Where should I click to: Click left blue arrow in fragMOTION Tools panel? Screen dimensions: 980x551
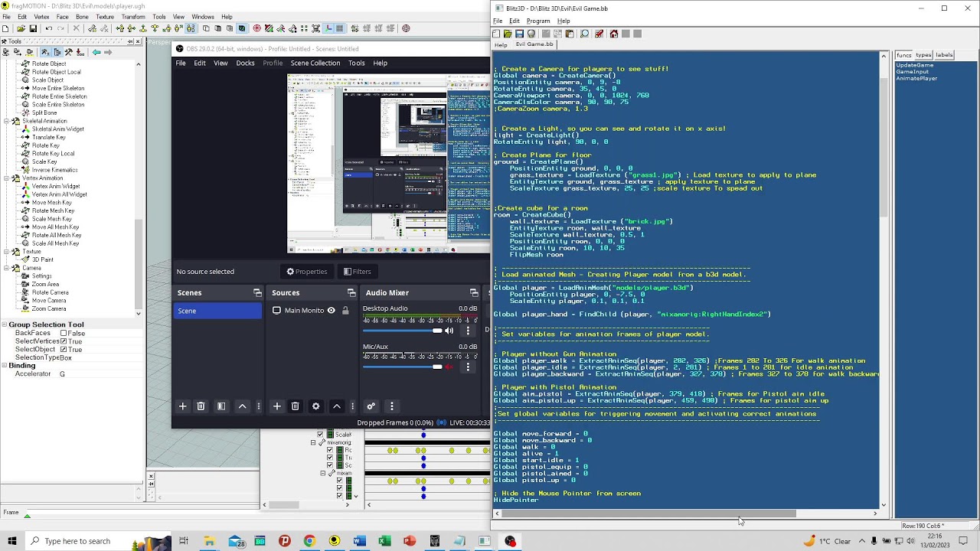pyautogui.click(x=96, y=52)
